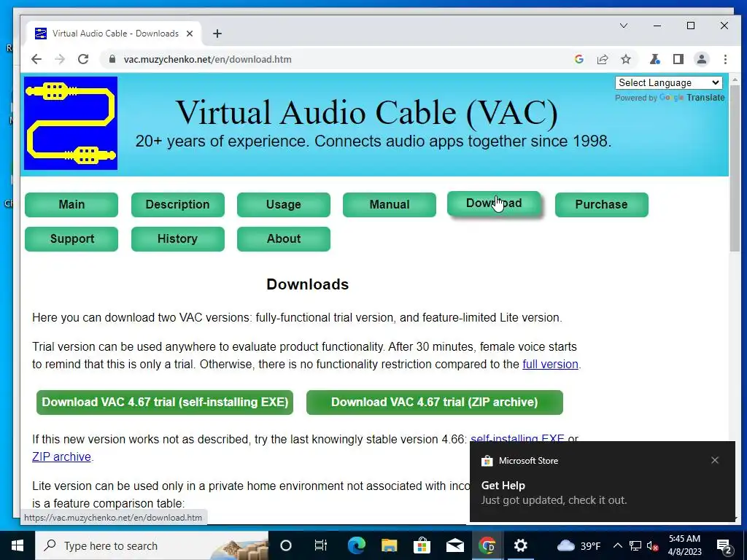
Task: Download VAC 4.67 trial ZIP archive
Action: [435, 402]
